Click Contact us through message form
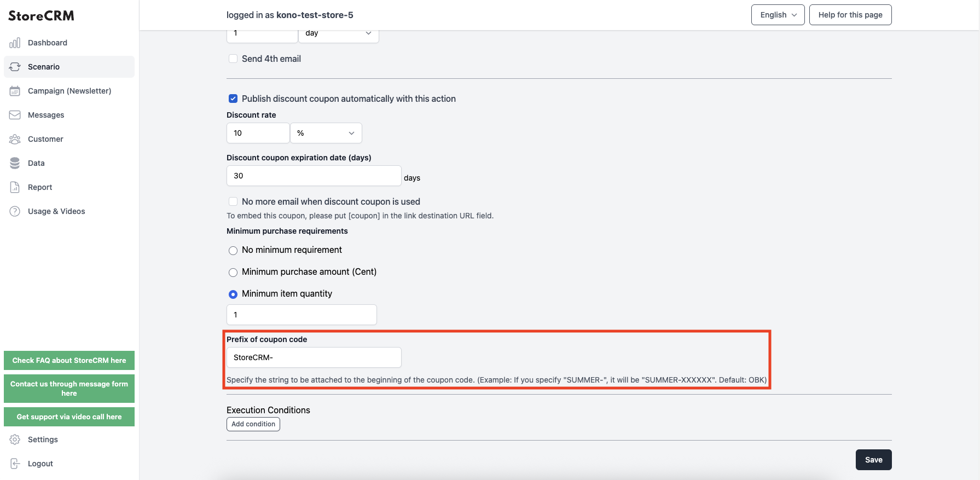This screenshot has width=980, height=480. click(69, 389)
